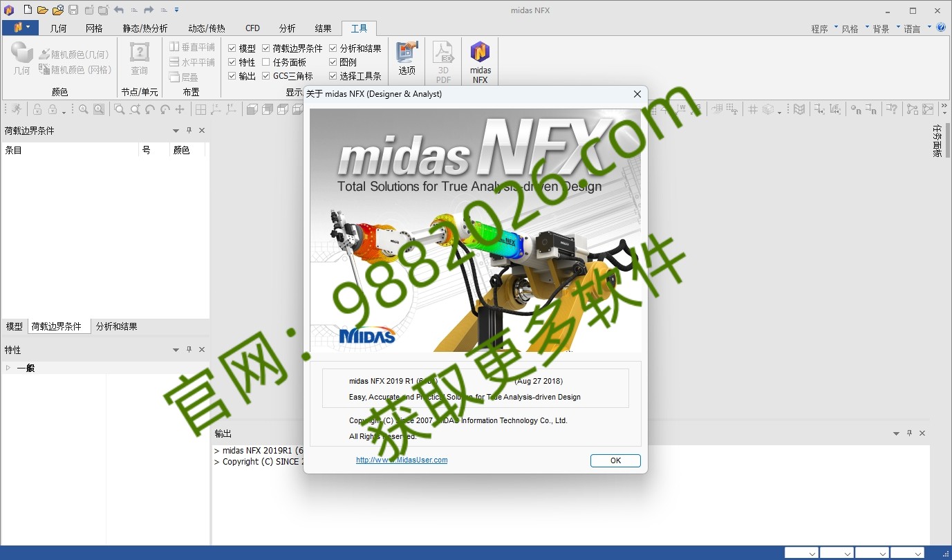This screenshot has height=560, width=952.
Task: Toggle the GCS三角标 checkbox
Action: point(266,76)
